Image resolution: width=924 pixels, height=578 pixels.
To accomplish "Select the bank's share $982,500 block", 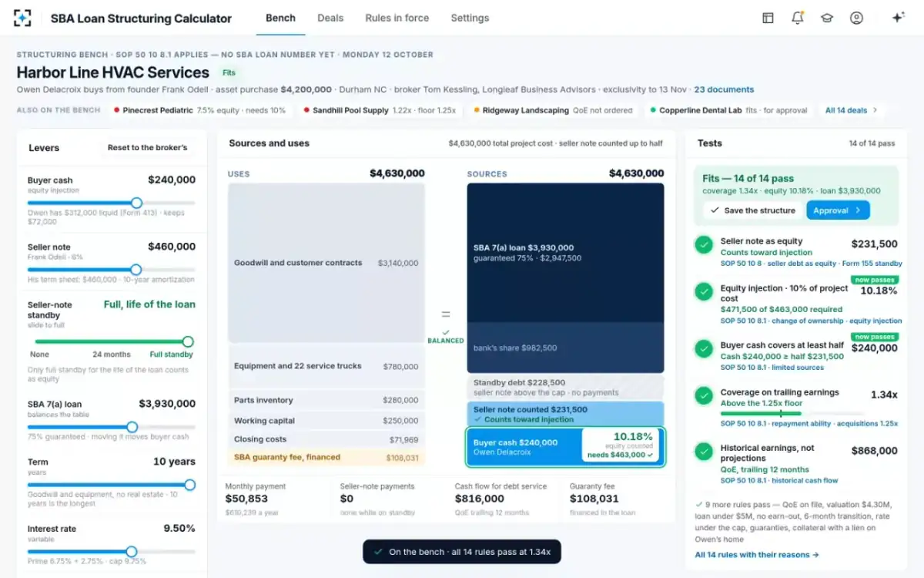I will 565,348.
